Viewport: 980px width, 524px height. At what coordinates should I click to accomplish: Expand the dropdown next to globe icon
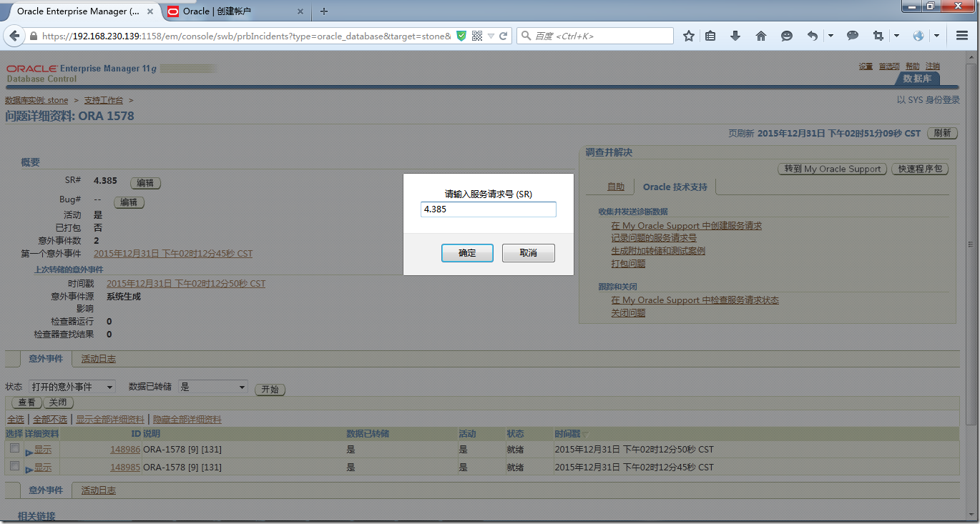point(936,36)
